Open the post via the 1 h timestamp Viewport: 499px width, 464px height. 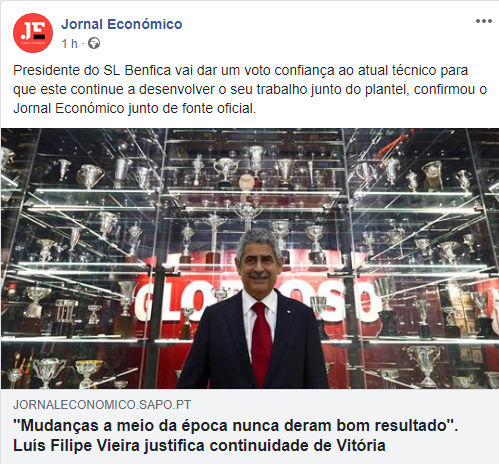click(x=69, y=44)
